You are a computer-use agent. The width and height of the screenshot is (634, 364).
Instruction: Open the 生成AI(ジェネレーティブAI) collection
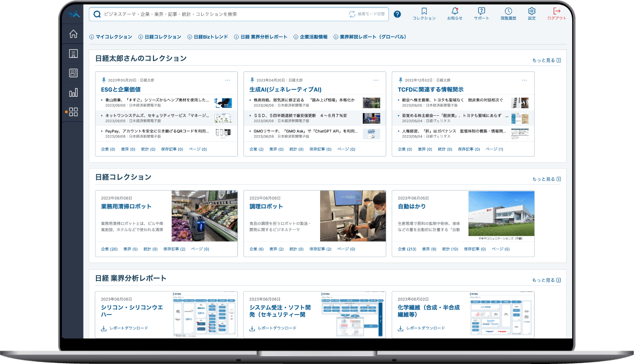pyautogui.click(x=285, y=90)
